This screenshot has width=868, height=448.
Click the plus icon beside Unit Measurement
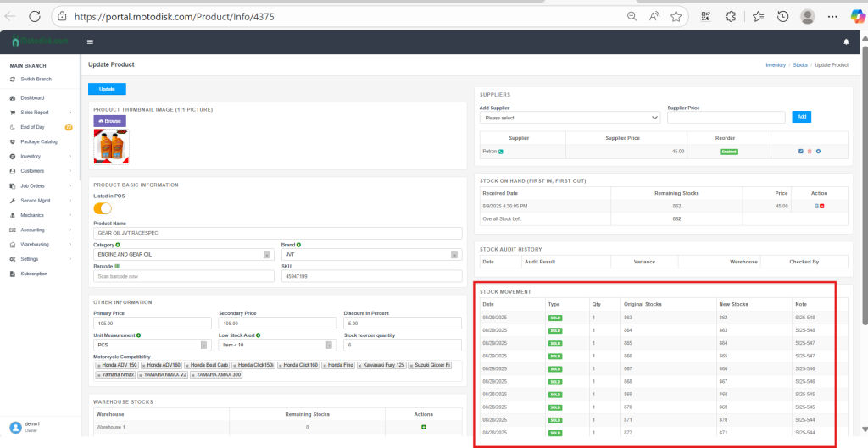[x=138, y=335]
